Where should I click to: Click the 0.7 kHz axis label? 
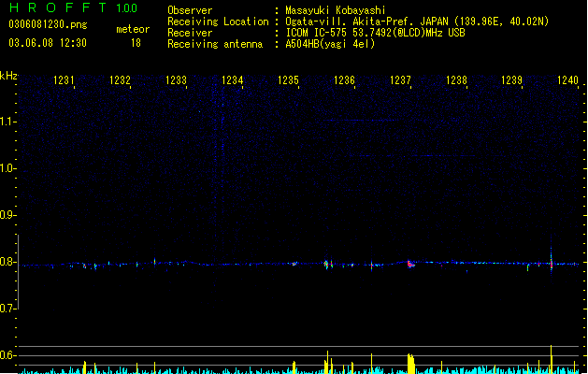coord(7,309)
